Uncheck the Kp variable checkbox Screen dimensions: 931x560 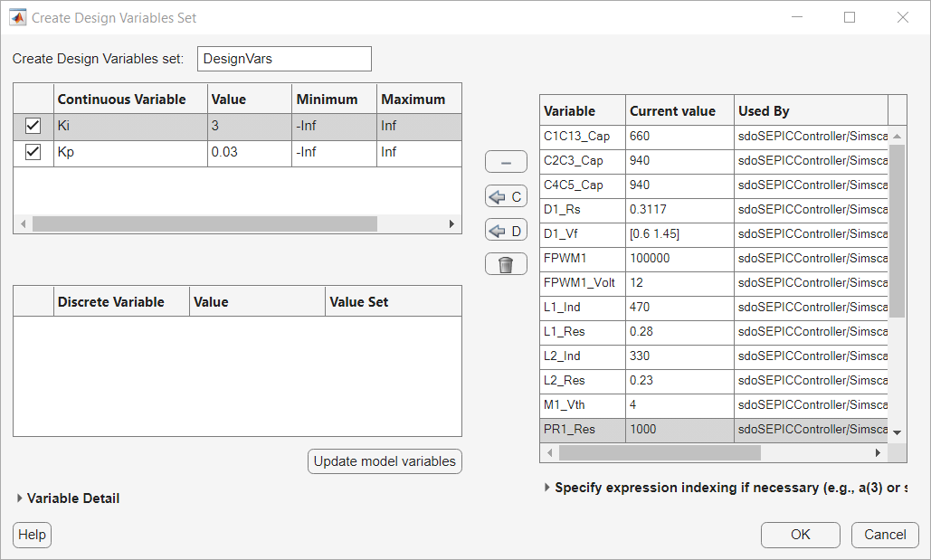[x=33, y=152]
